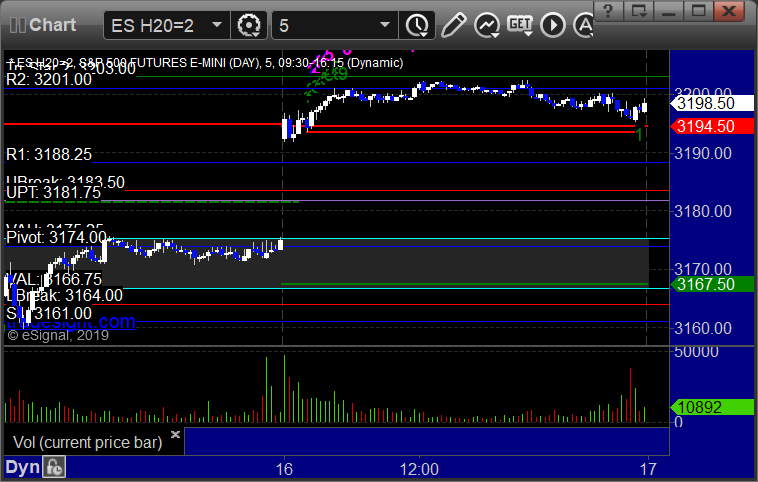Image resolution: width=758 pixels, height=482 pixels.
Task: Click the red 3194.50 price marker
Action: click(712, 127)
